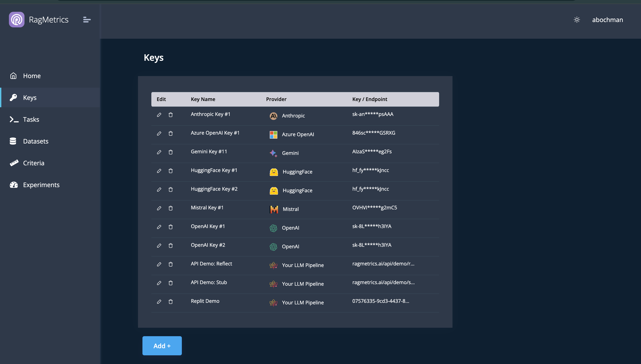Delete Replit Demo trash icon
The width and height of the screenshot is (641, 364).
coord(170,302)
